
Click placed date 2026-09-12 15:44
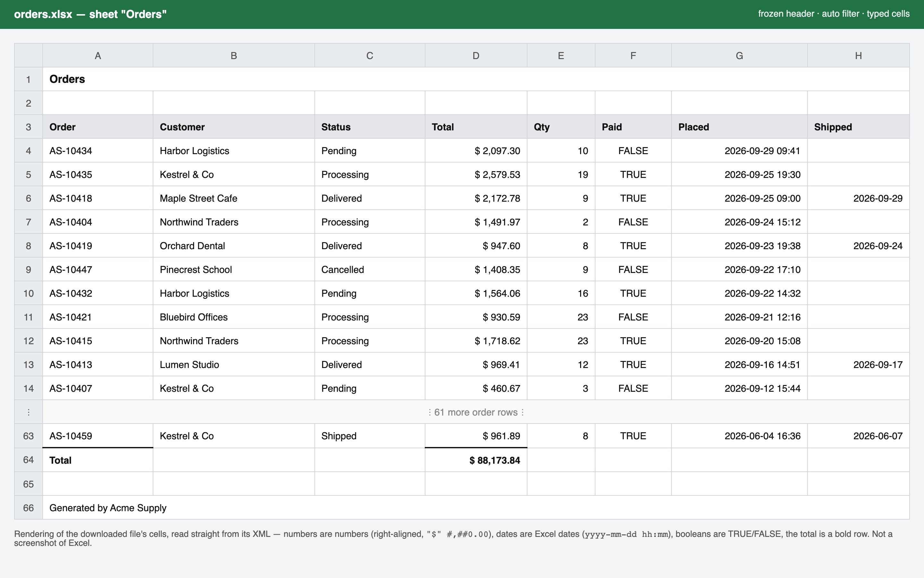pos(739,389)
